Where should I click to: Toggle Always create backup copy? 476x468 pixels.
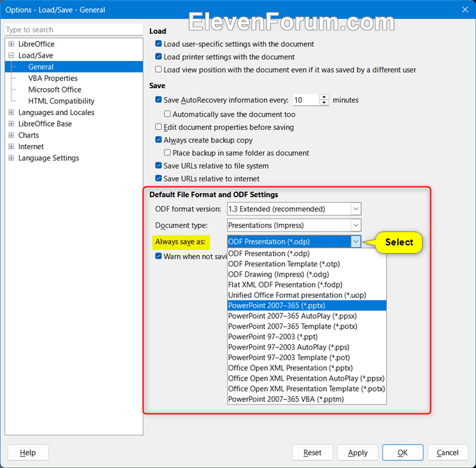point(159,140)
